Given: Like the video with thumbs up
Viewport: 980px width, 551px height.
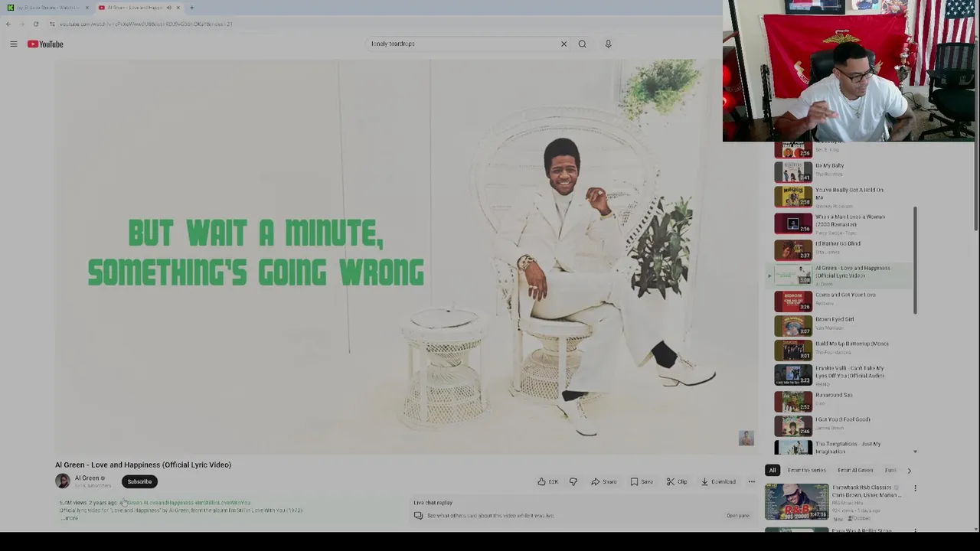Looking at the screenshot, I should coord(547,481).
